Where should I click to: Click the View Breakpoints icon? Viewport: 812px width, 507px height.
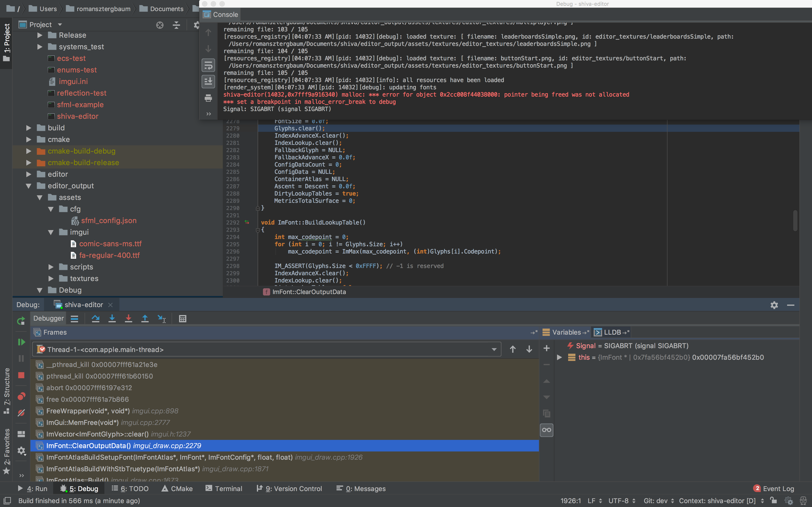tap(21, 396)
